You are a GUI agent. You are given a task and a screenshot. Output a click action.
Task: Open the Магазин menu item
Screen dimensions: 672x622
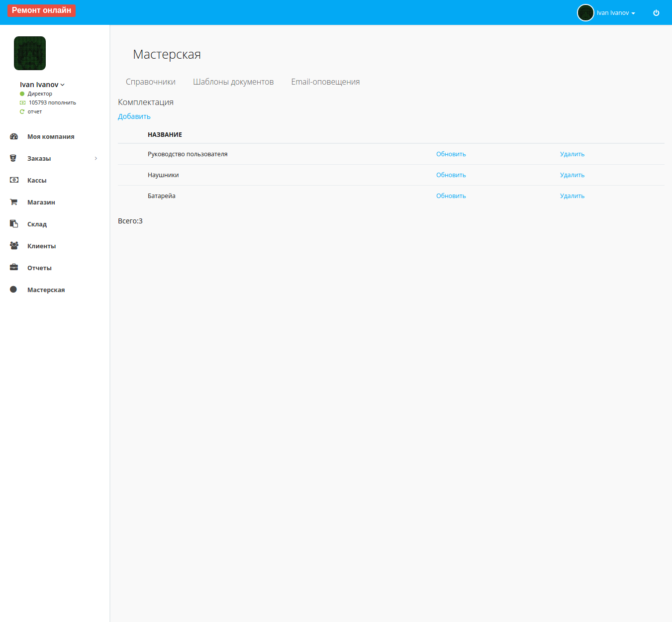[41, 203]
